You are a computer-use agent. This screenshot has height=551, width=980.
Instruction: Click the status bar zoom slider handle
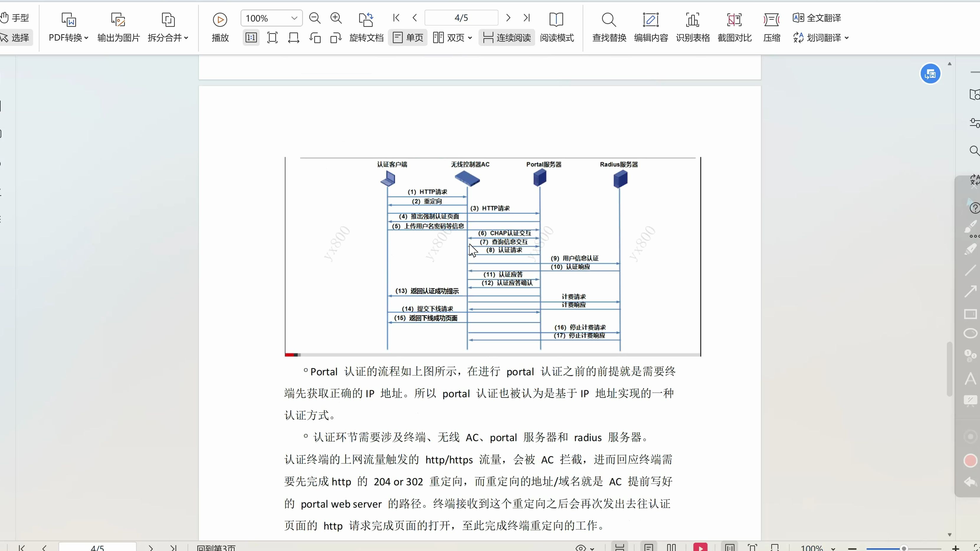[x=904, y=548]
